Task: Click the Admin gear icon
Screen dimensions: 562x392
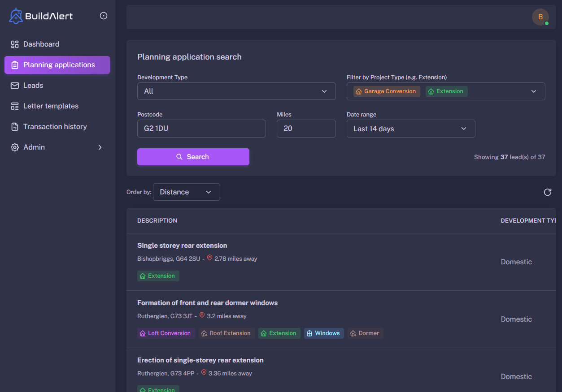Action: pos(14,147)
